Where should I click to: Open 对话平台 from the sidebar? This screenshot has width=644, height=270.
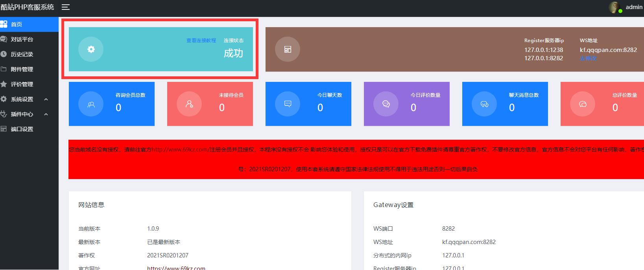(x=22, y=39)
